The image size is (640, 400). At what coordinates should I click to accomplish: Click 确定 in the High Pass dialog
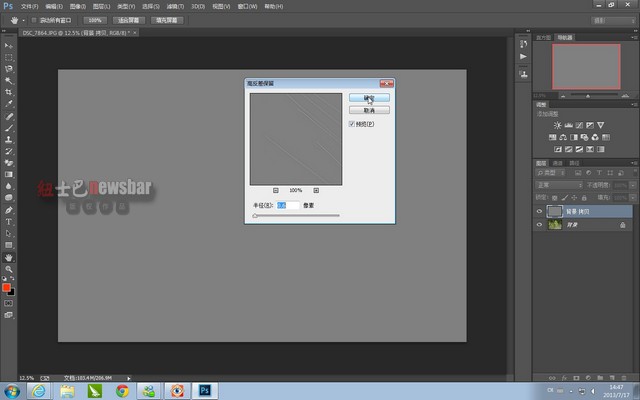(x=368, y=98)
